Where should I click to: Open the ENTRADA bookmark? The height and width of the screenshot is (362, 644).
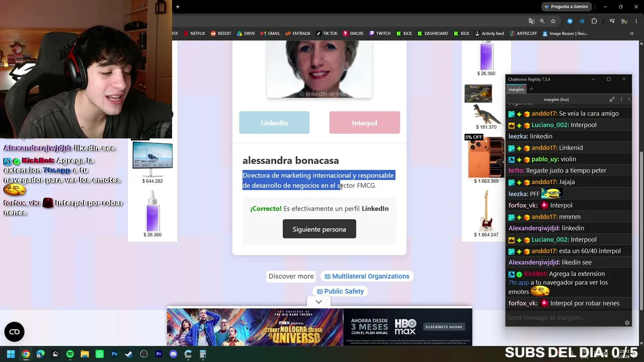(x=297, y=34)
